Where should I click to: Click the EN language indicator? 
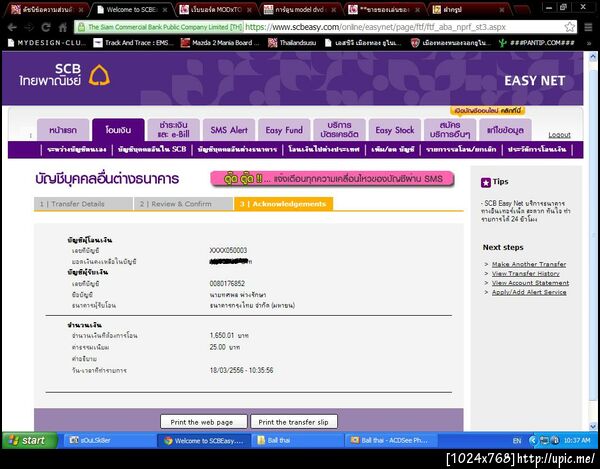[517, 441]
